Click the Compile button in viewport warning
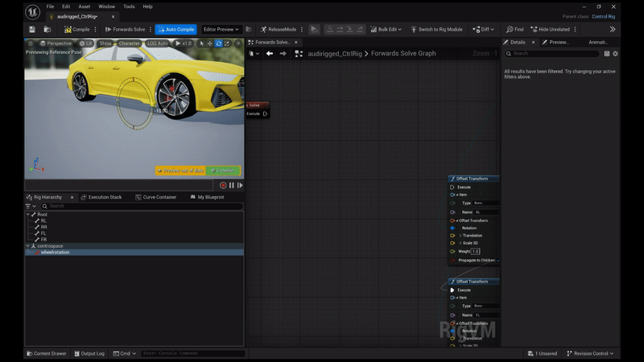 (223, 171)
